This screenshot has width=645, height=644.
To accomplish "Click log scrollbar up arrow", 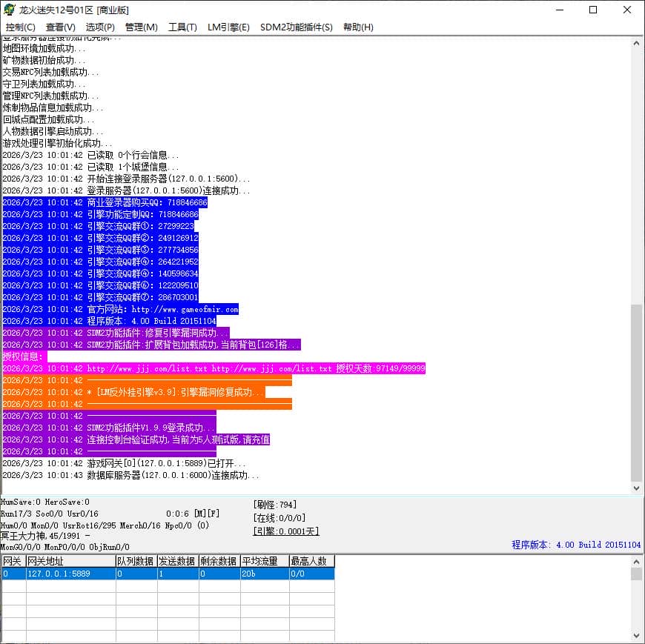I will tap(636, 43).
